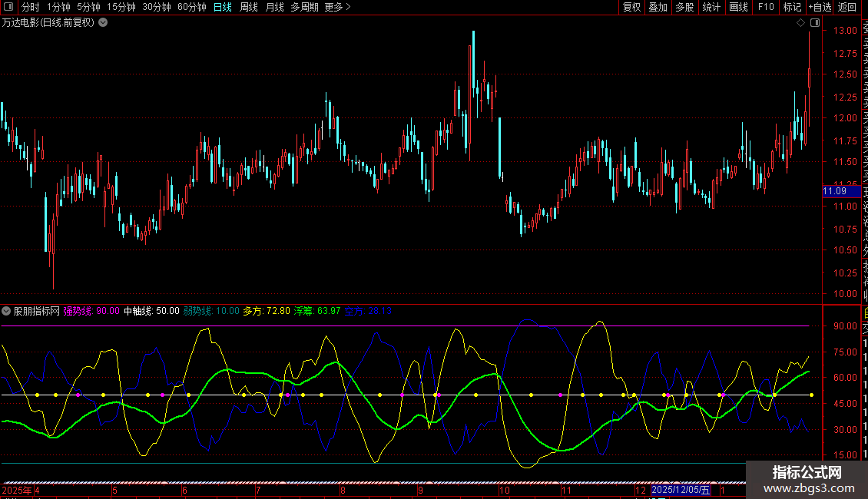Click the 11.09 current price label

834,190
